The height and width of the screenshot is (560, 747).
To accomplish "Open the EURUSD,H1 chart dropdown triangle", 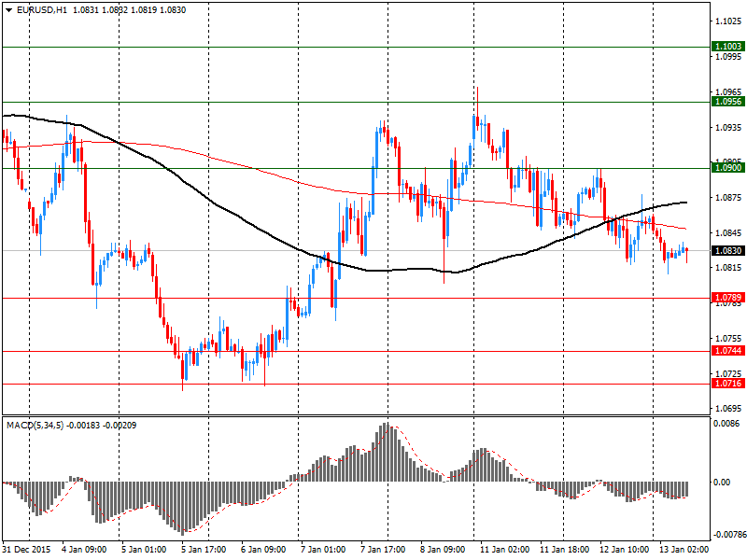I will (9, 10).
